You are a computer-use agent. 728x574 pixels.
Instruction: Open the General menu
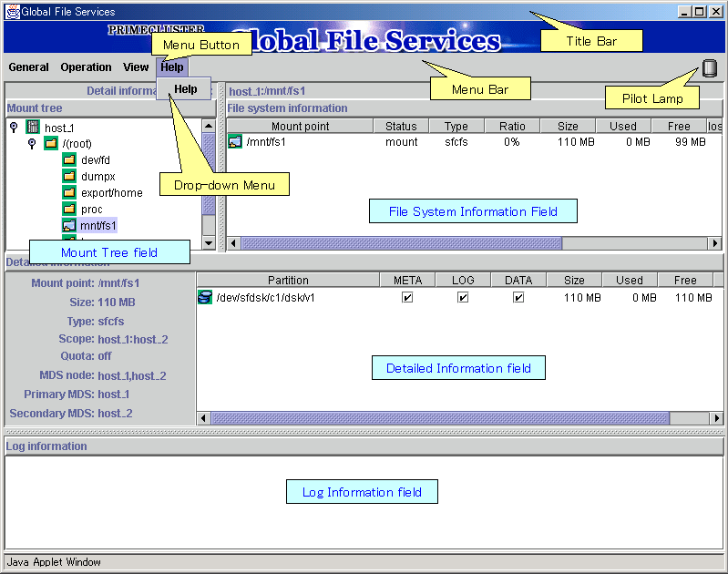click(29, 67)
